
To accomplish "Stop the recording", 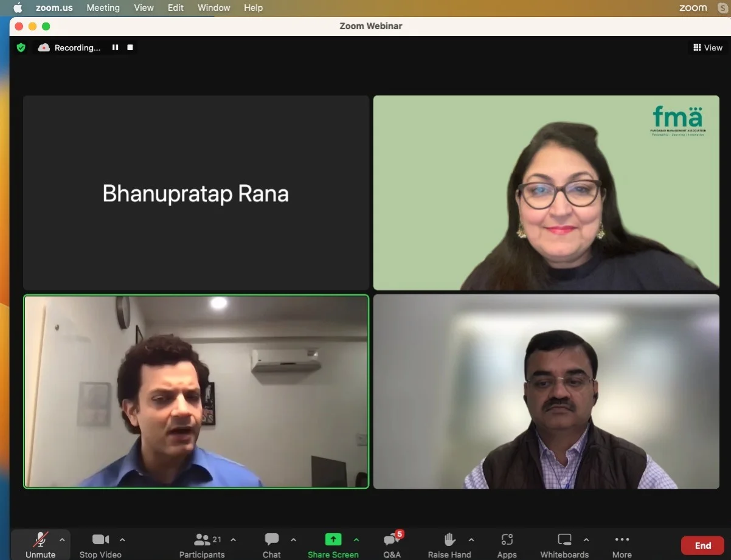I will (x=130, y=47).
